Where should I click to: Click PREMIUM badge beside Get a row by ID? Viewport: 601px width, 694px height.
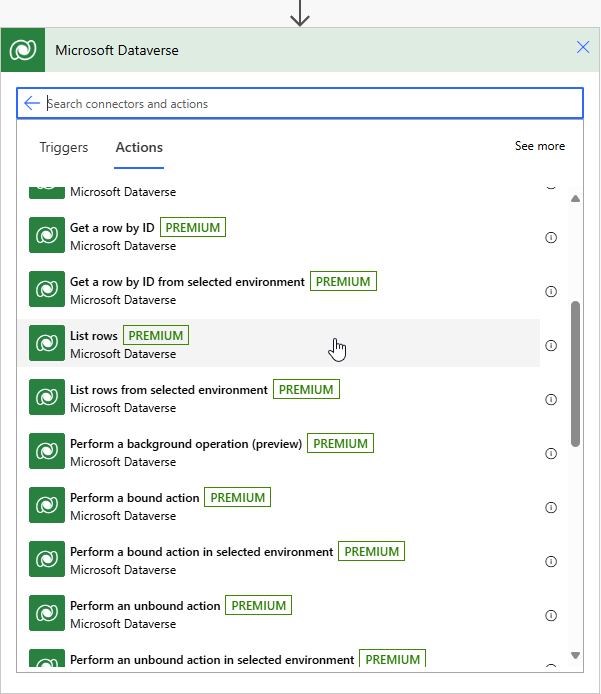[x=193, y=227]
